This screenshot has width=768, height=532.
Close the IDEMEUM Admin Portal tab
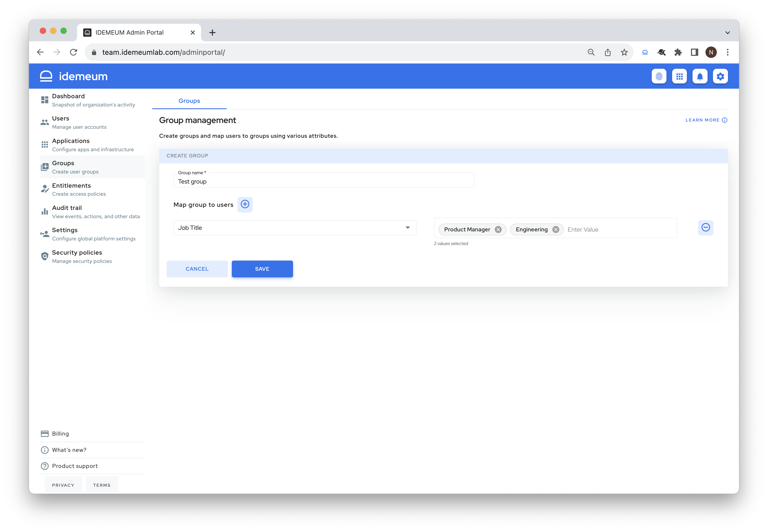click(193, 33)
